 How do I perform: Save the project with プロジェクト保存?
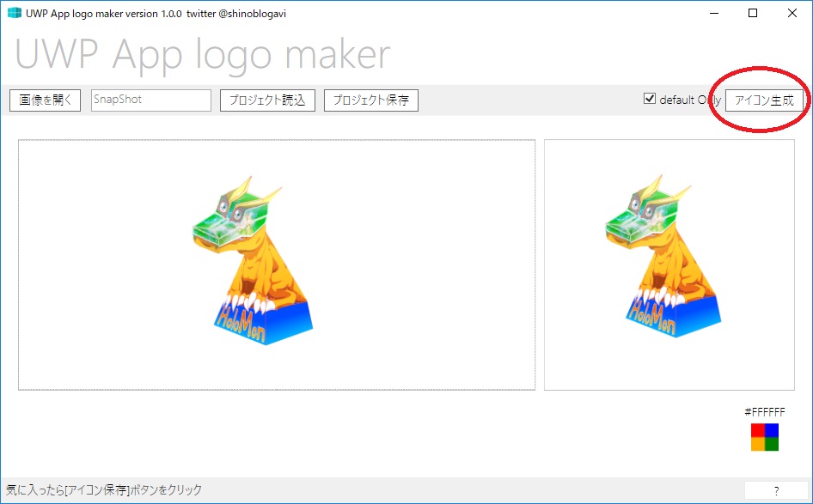click(371, 100)
